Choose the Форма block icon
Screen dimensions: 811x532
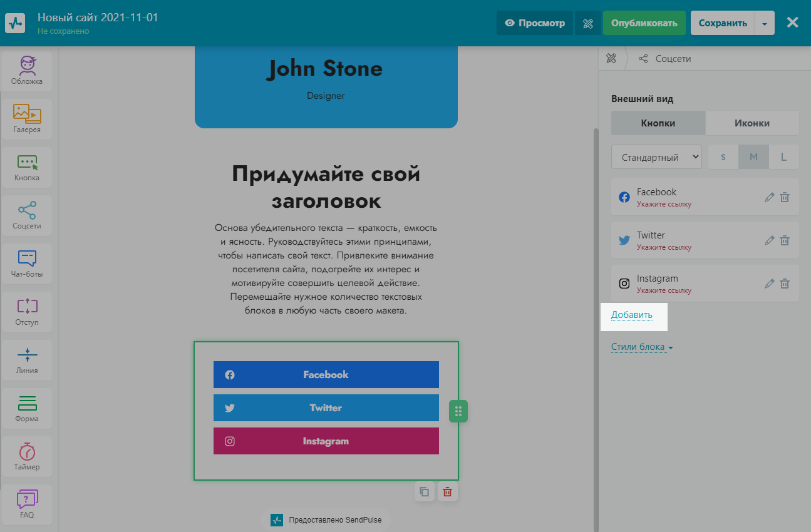[x=27, y=409]
